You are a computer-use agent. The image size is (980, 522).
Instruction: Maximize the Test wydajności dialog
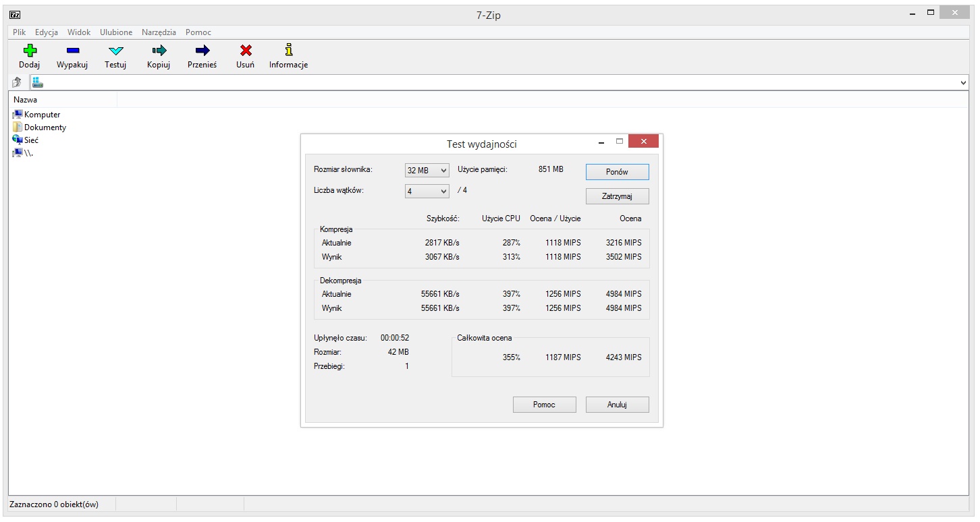click(620, 142)
